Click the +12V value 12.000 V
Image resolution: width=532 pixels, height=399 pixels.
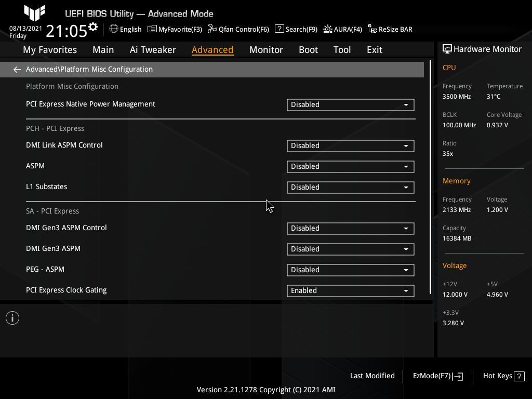tap(455, 295)
